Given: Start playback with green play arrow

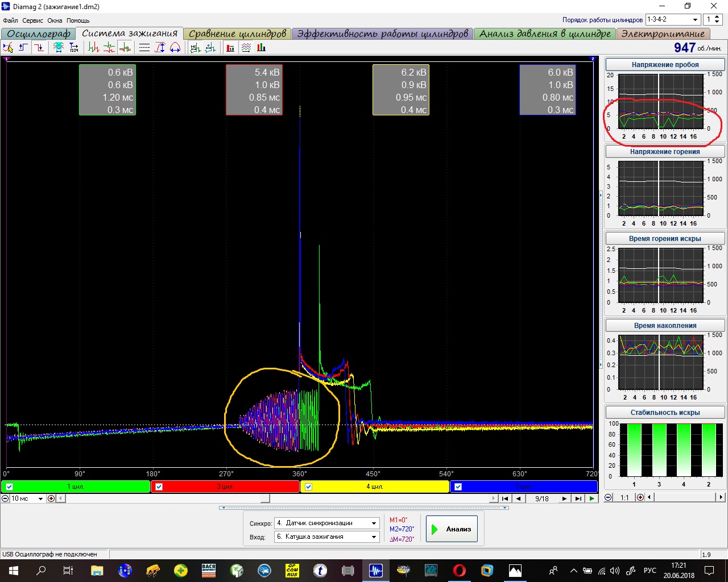Looking at the screenshot, I should click(592, 498).
